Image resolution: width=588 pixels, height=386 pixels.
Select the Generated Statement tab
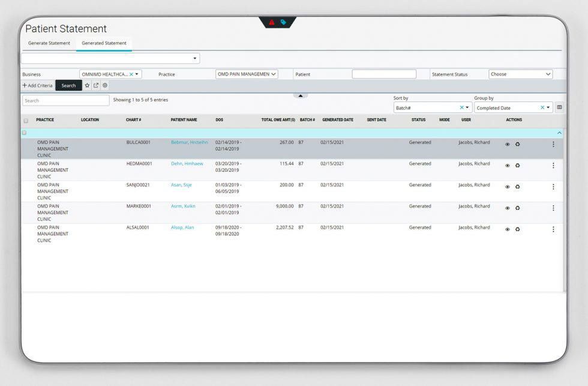click(x=104, y=43)
